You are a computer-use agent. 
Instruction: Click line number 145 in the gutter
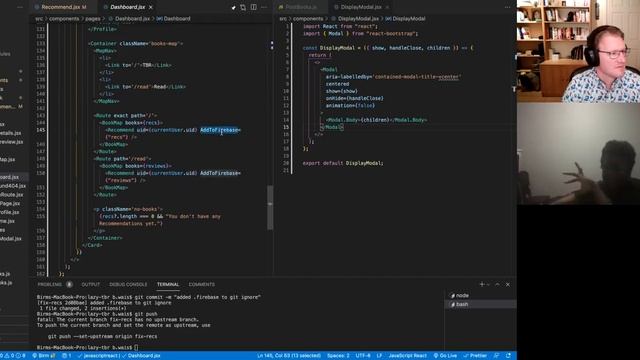pos(41,130)
